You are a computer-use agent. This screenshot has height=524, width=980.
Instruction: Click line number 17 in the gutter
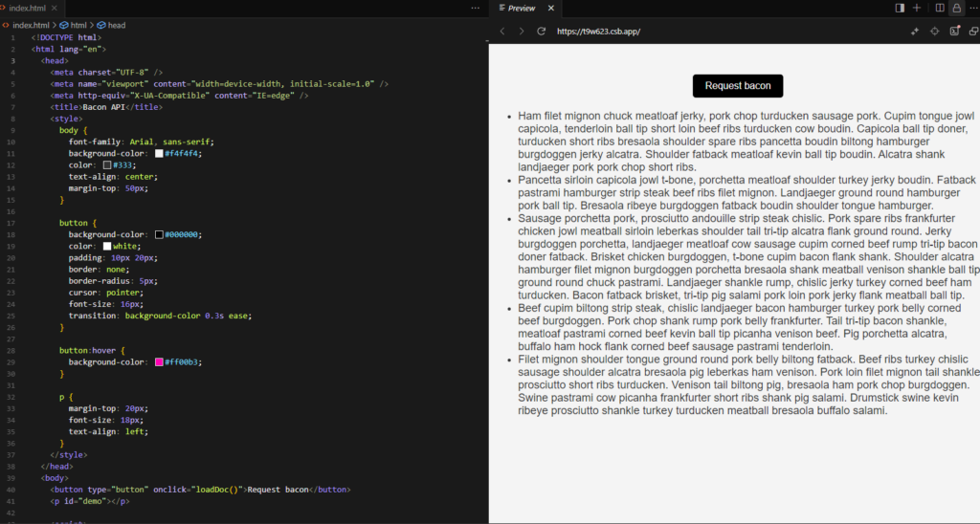click(11, 223)
